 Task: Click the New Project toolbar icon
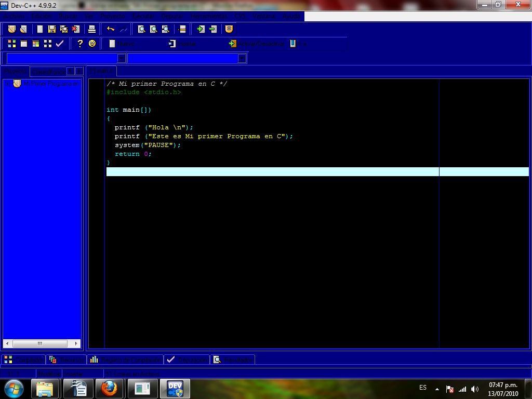pyautogui.click(x=11, y=29)
